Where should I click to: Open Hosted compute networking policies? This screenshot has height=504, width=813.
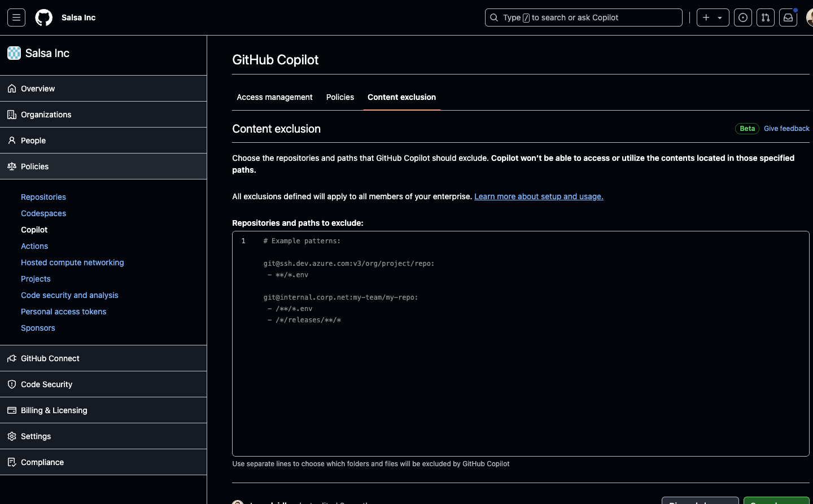[x=72, y=262]
